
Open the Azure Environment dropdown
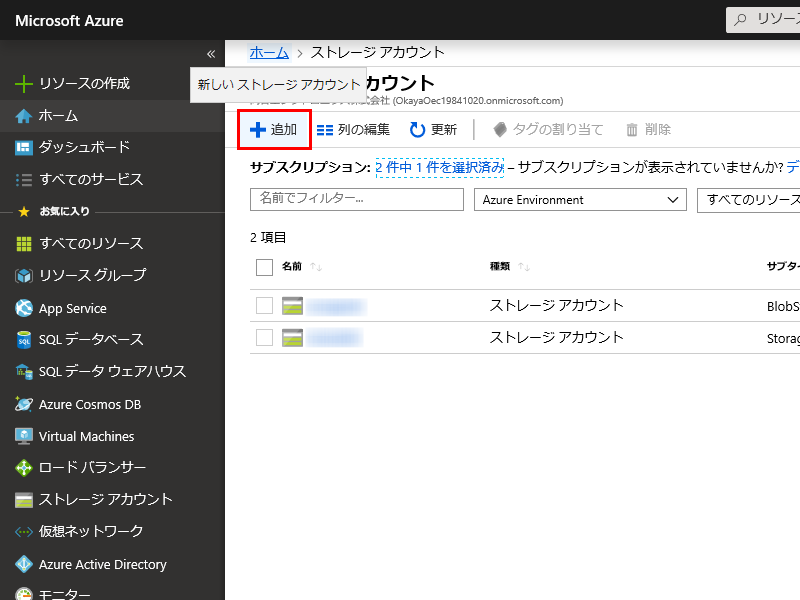click(x=580, y=199)
